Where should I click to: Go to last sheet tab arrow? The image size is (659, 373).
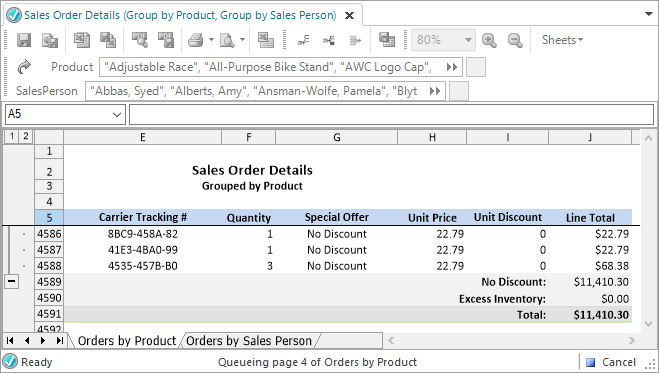pyautogui.click(x=60, y=341)
